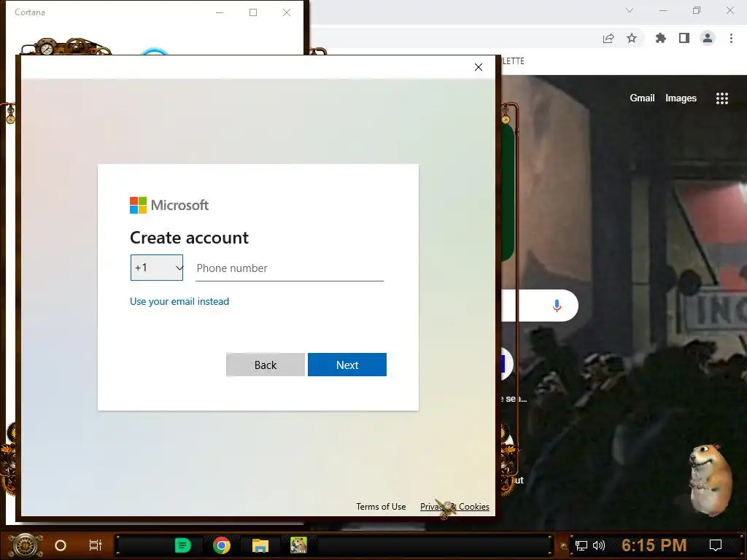Screen dimensions: 747x560
Task: Open Gmail link in Chrome window
Action: click(642, 98)
